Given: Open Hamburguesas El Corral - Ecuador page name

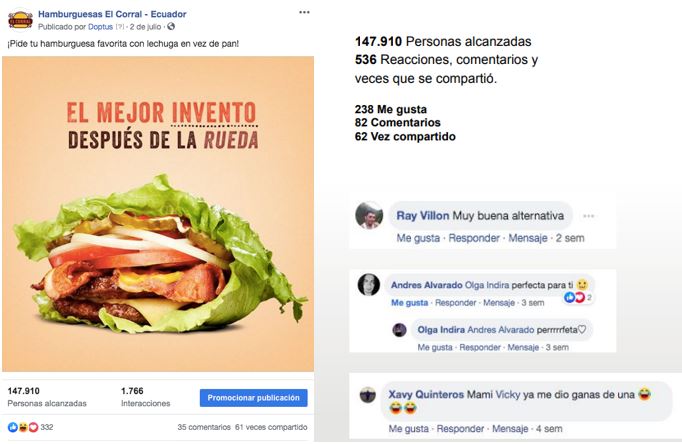Looking at the screenshot, I should tap(112, 14).
